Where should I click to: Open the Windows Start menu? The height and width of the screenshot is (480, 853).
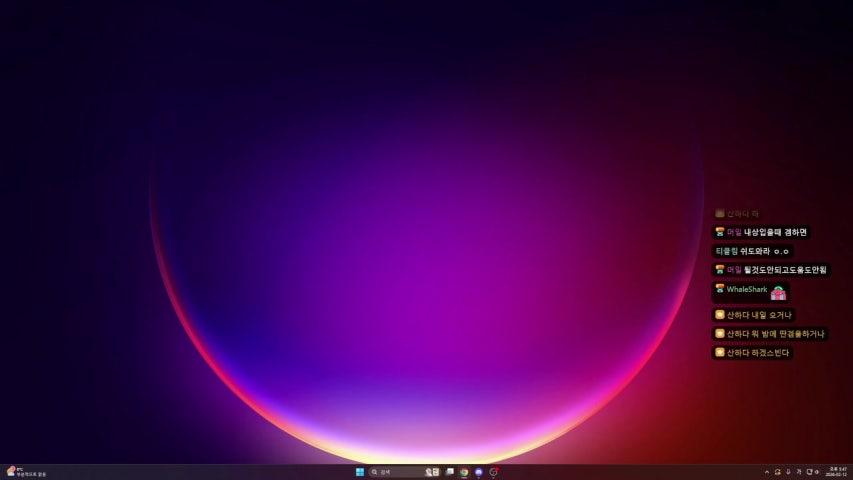[x=360, y=472]
